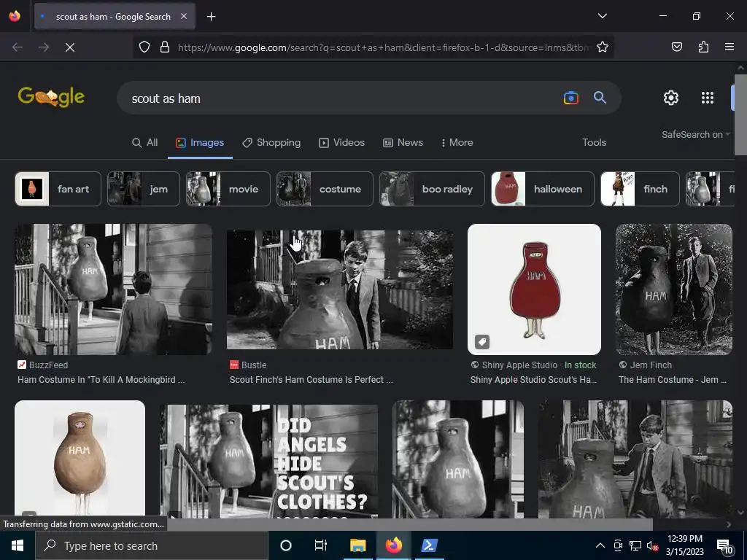Click into the 'scout as ham' search field

pyautogui.click(x=338, y=98)
